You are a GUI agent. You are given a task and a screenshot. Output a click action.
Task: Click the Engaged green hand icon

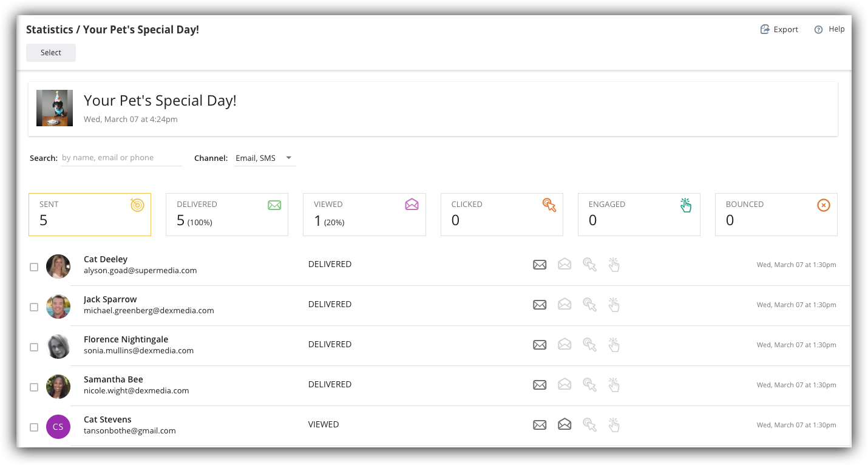tap(686, 205)
